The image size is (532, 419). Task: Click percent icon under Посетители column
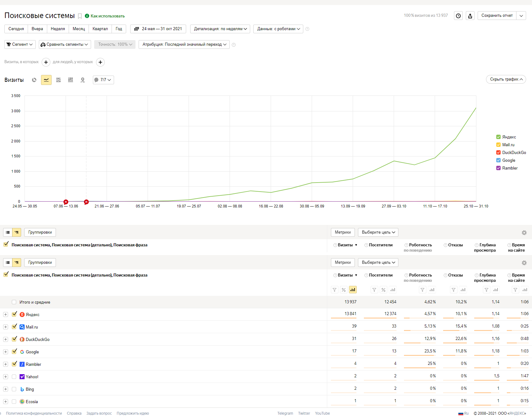click(x=383, y=290)
